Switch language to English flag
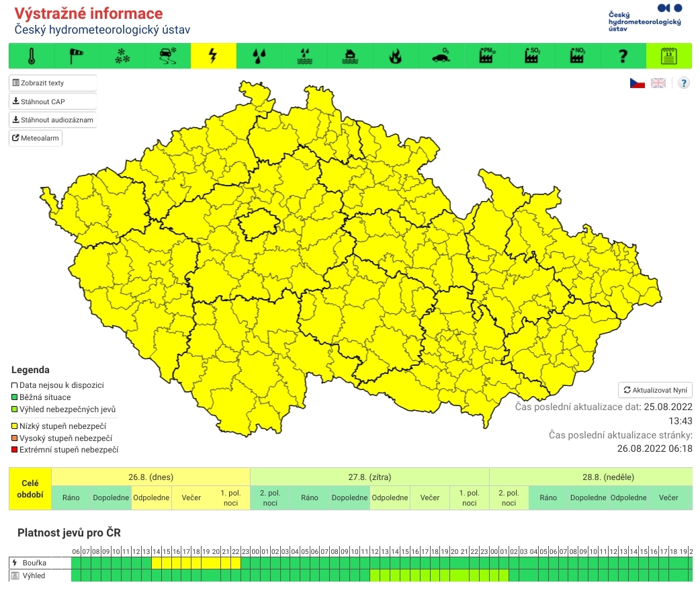 click(658, 83)
